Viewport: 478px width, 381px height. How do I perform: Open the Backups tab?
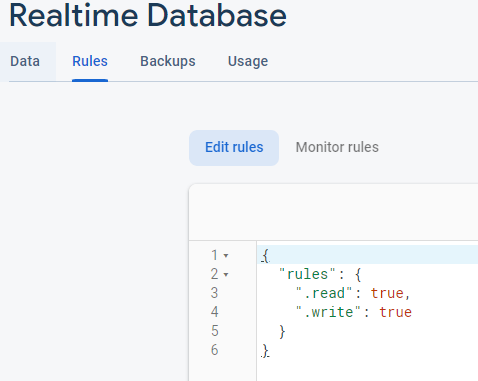pos(168,62)
